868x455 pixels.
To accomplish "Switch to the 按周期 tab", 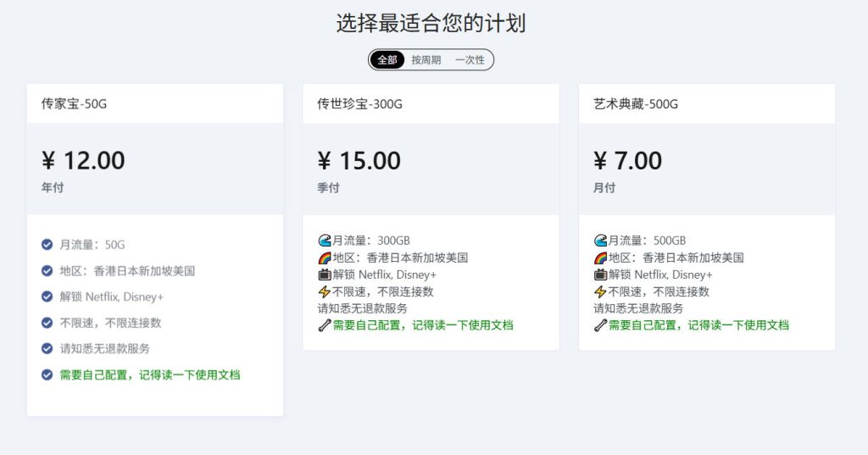I will pos(426,60).
